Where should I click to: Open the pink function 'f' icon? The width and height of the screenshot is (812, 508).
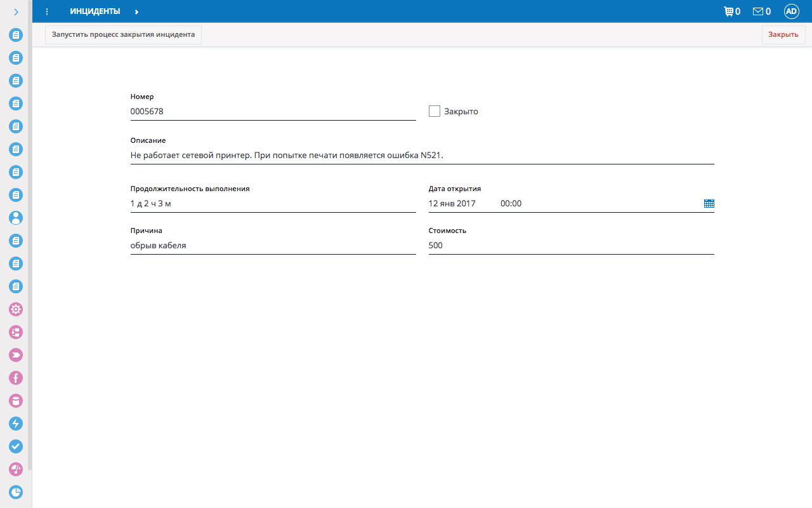(16, 378)
